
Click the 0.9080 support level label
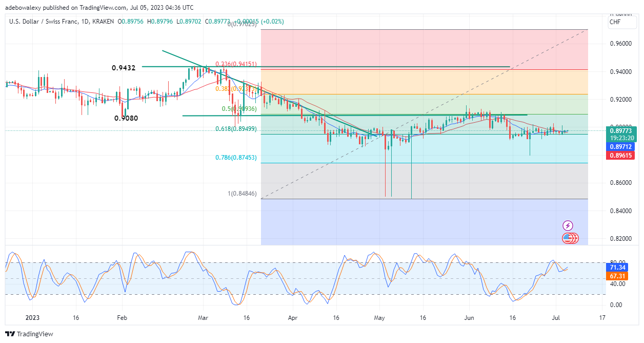126,118
